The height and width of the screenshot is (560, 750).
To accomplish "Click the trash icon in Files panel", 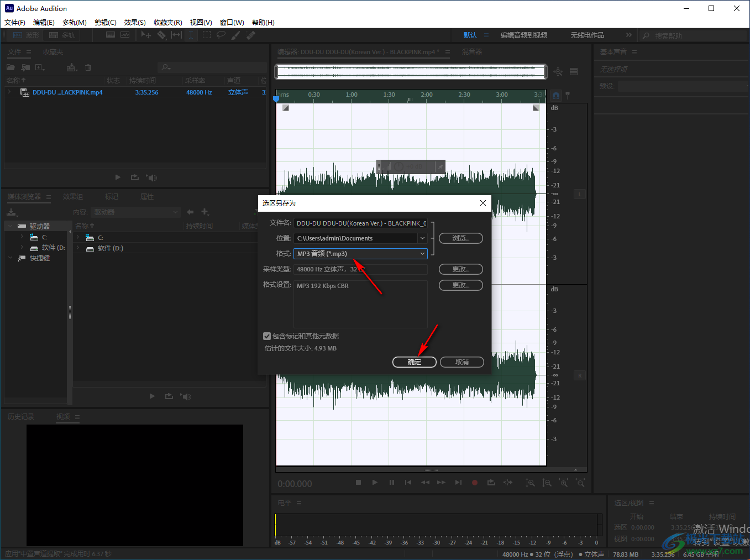I will (x=88, y=67).
